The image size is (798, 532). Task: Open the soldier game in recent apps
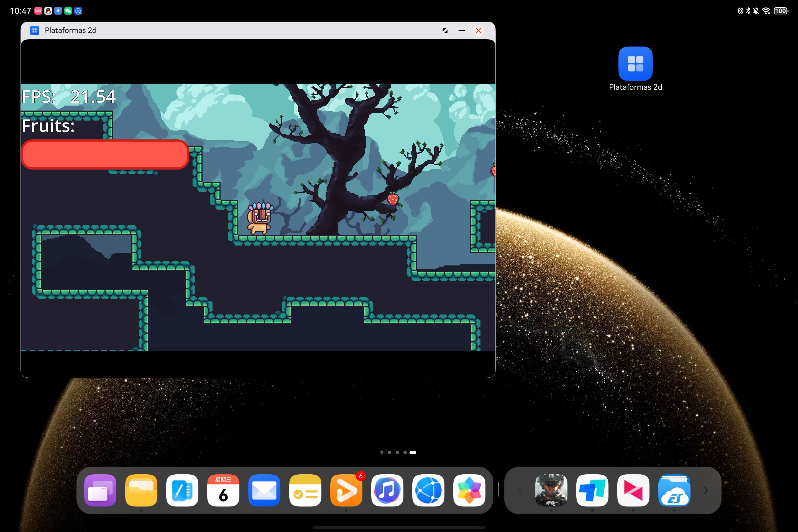(551, 490)
